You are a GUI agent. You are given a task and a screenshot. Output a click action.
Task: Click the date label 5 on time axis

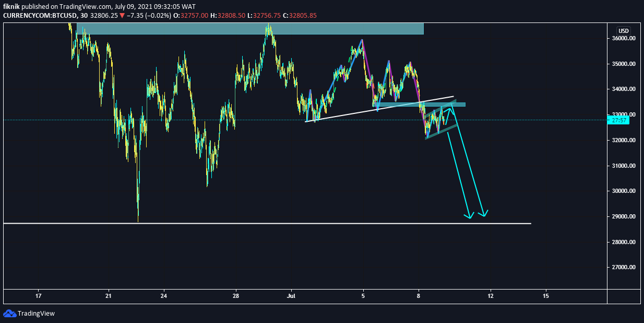(x=363, y=296)
